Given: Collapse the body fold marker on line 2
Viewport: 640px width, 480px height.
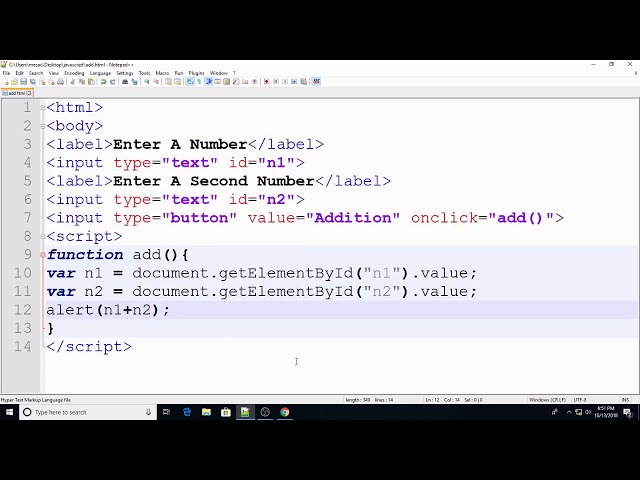Looking at the screenshot, I should click(42, 126).
